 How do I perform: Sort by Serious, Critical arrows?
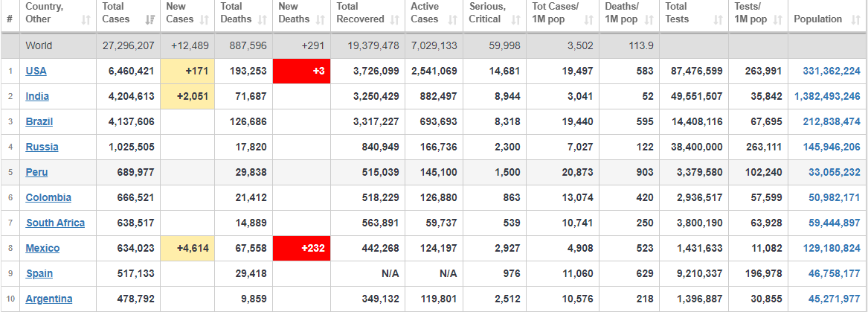[x=516, y=19]
